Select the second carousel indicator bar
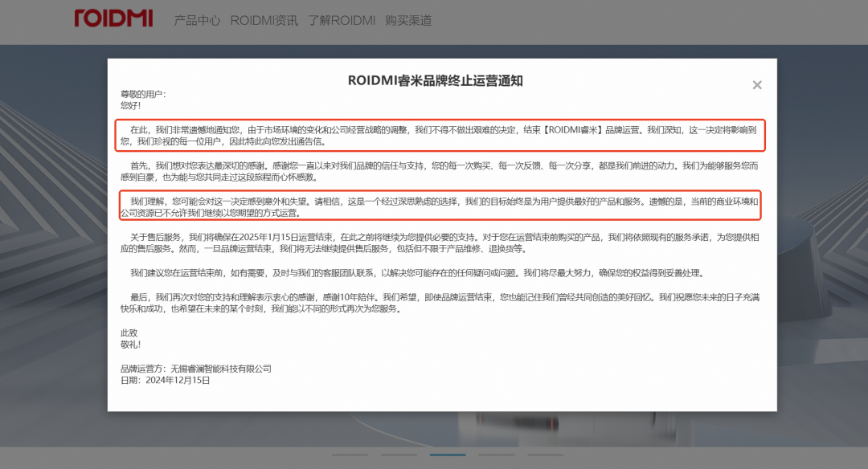This screenshot has width=868, height=469. click(x=399, y=455)
